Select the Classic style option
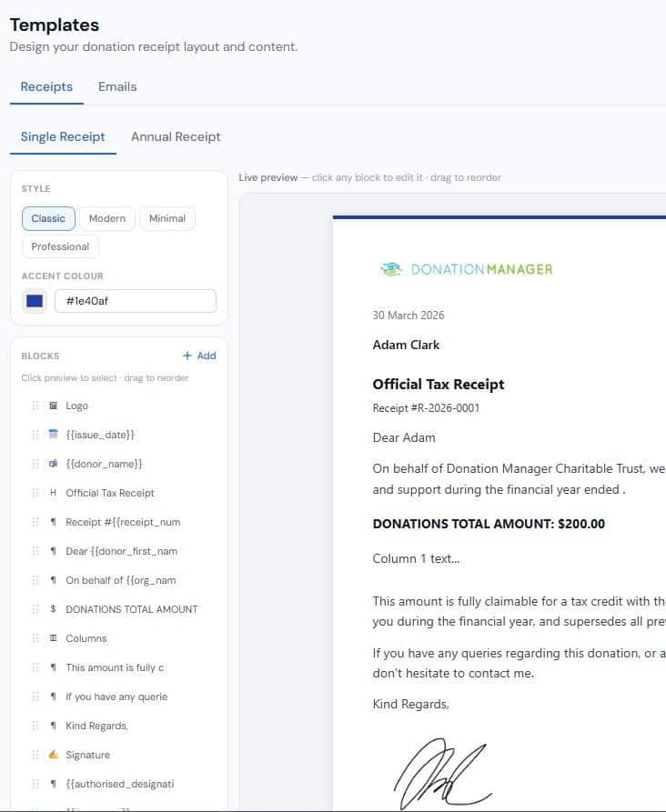The width and height of the screenshot is (666, 812). pos(48,218)
